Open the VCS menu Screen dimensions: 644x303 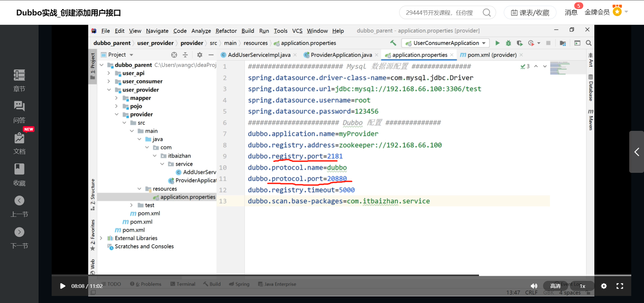(297, 31)
